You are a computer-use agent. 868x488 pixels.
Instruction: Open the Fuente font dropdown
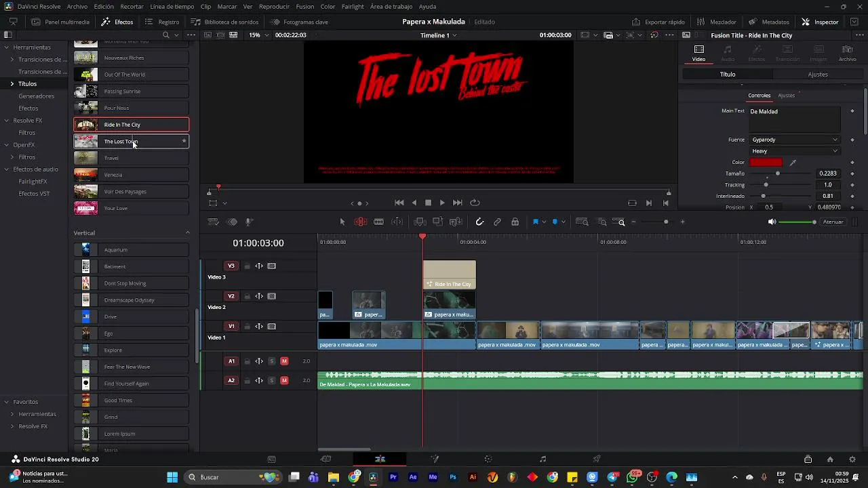tap(795, 140)
